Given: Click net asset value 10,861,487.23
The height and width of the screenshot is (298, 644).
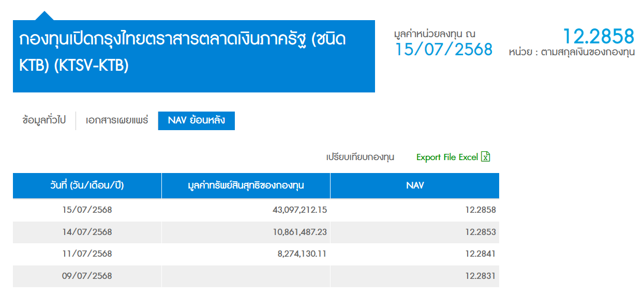Looking at the screenshot, I should pos(300,232).
